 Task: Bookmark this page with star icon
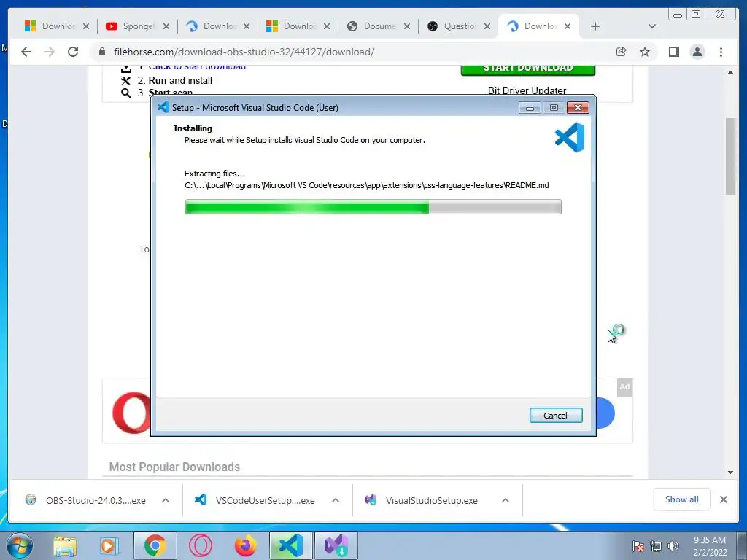pos(645,52)
